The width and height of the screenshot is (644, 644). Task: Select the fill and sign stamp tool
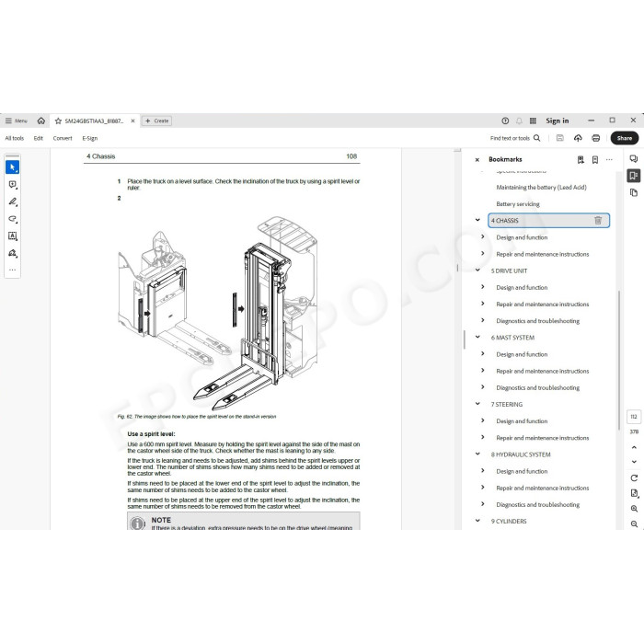12,253
